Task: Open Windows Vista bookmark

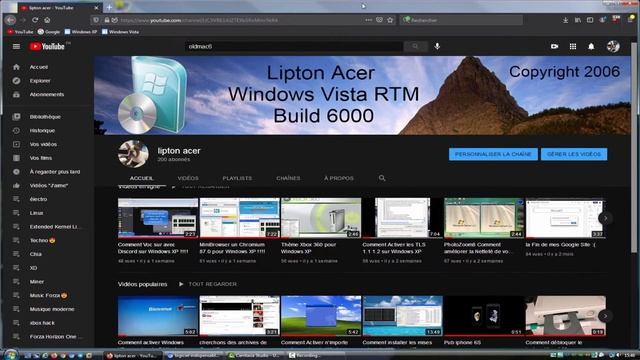Action: click(x=120, y=31)
